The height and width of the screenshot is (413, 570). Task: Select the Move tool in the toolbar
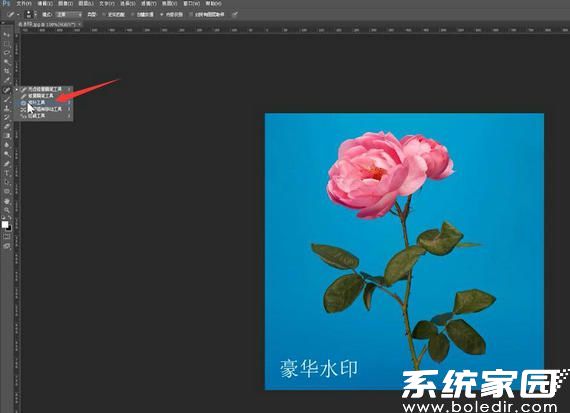point(6,35)
